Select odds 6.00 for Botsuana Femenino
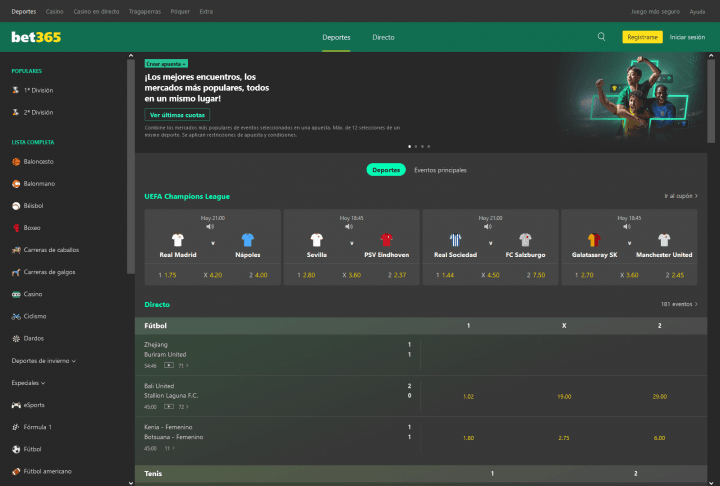The width and height of the screenshot is (720, 486). point(659,438)
